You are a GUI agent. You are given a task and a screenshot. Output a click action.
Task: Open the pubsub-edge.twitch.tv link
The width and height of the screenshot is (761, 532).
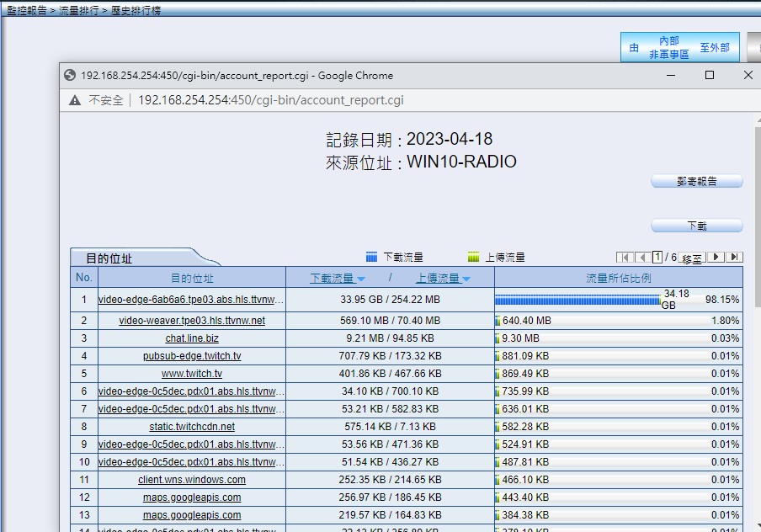tap(192, 356)
